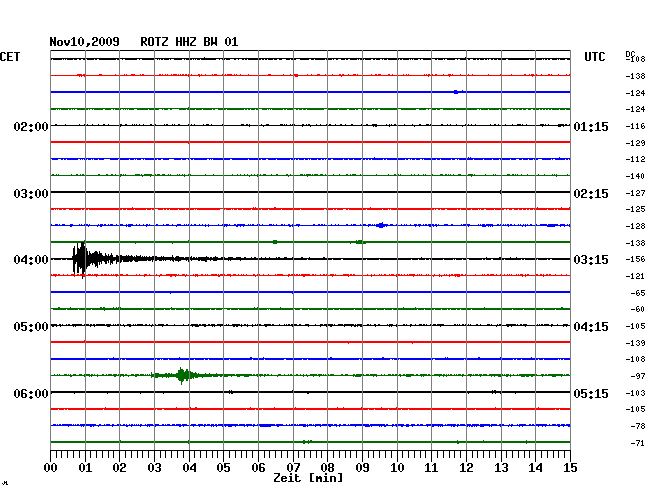This screenshot has height=494, width=650.
Task: Select the DC offset value -140
Action: tap(635, 176)
